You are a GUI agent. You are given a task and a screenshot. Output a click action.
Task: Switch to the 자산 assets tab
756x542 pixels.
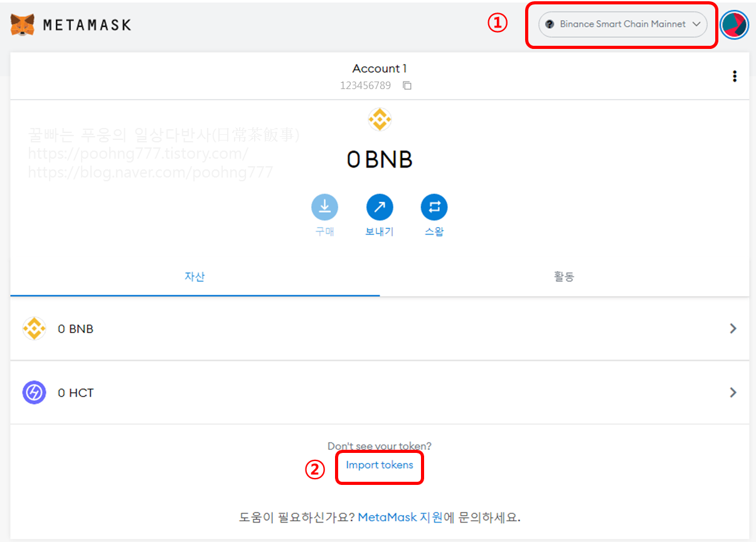tap(195, 277)
